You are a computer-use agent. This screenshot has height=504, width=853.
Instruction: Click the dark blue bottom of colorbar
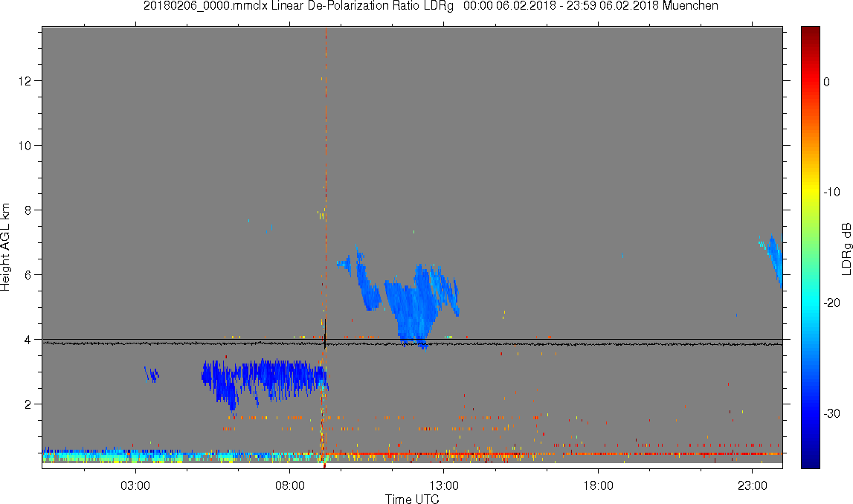tap(810, 461)
